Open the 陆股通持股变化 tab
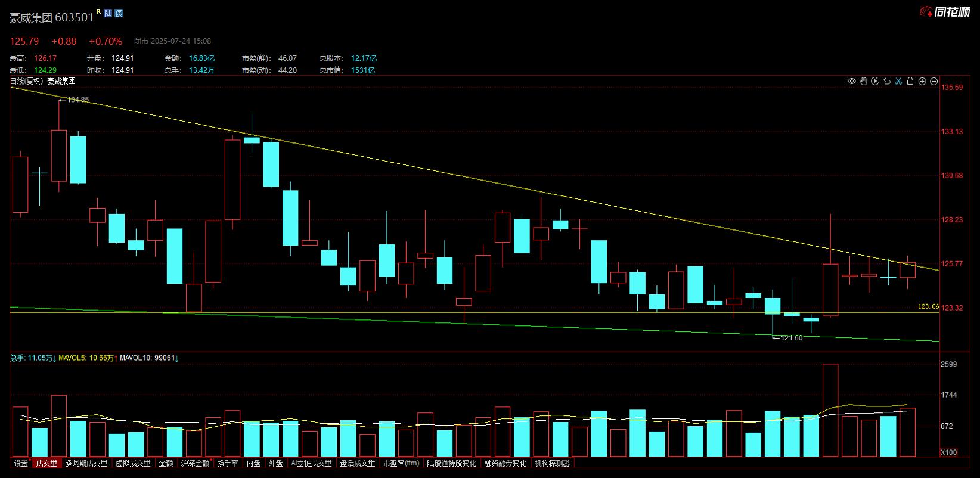This screenshot has height=478, width=980. (x=452, y=463)
